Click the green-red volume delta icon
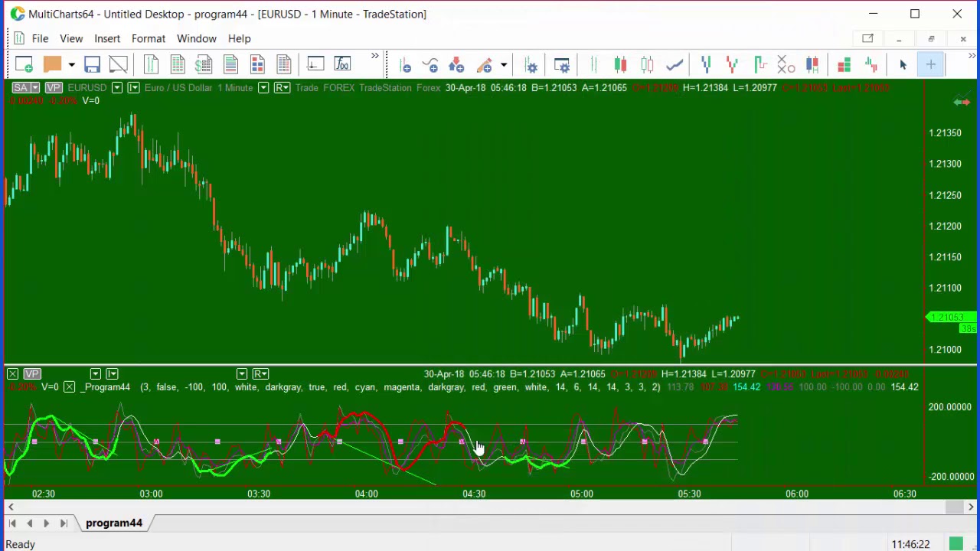The height and width of the screenshot is (551, 980). 871,66
